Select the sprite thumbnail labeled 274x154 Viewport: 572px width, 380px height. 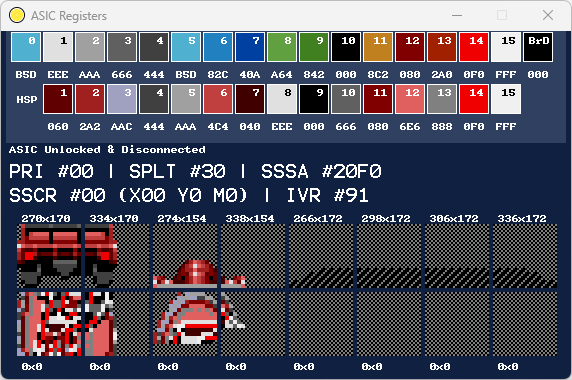185,256
